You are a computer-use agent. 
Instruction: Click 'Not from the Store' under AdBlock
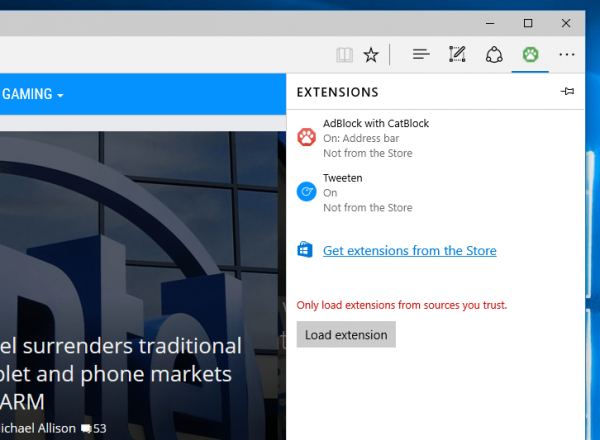click(x=368, y=153)
